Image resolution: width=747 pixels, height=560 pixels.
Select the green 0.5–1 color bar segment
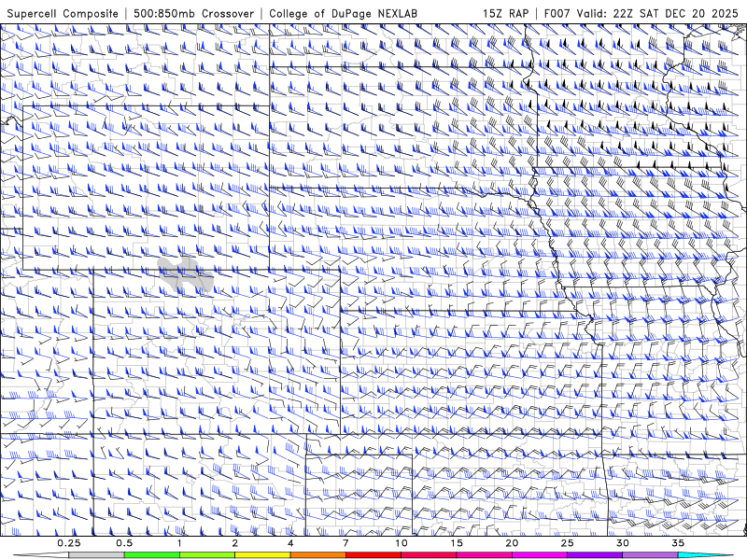coord(152,555)
